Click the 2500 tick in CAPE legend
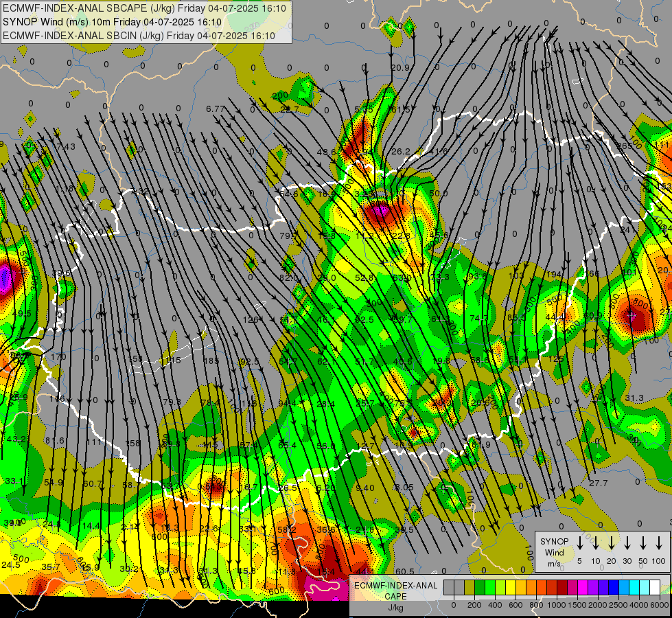Screen dimensions: 672x618 tap(618, 605)
